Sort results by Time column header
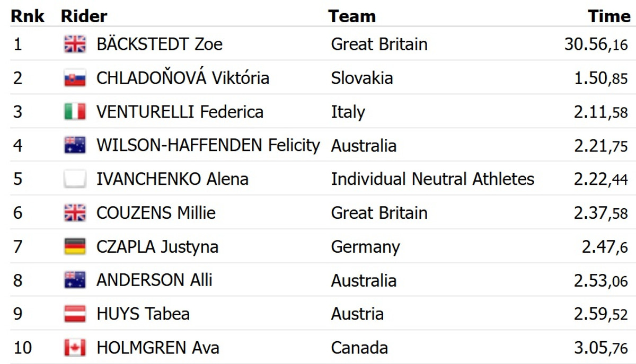 pos(609,16)
